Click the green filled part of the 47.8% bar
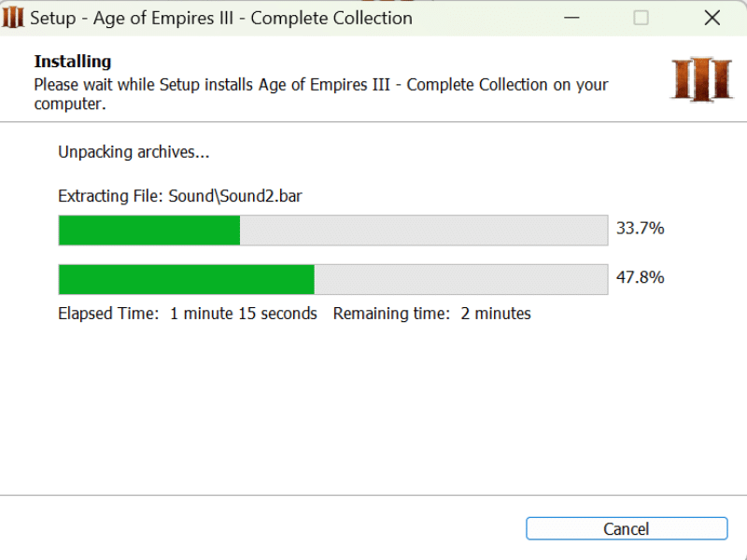747x560 pixels. point(187,280)
